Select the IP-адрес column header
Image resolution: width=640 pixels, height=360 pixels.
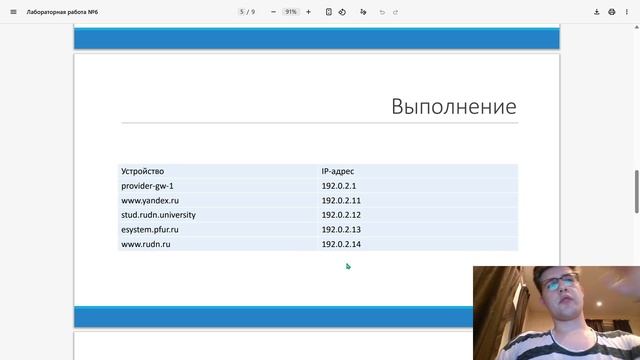[418, 171]
